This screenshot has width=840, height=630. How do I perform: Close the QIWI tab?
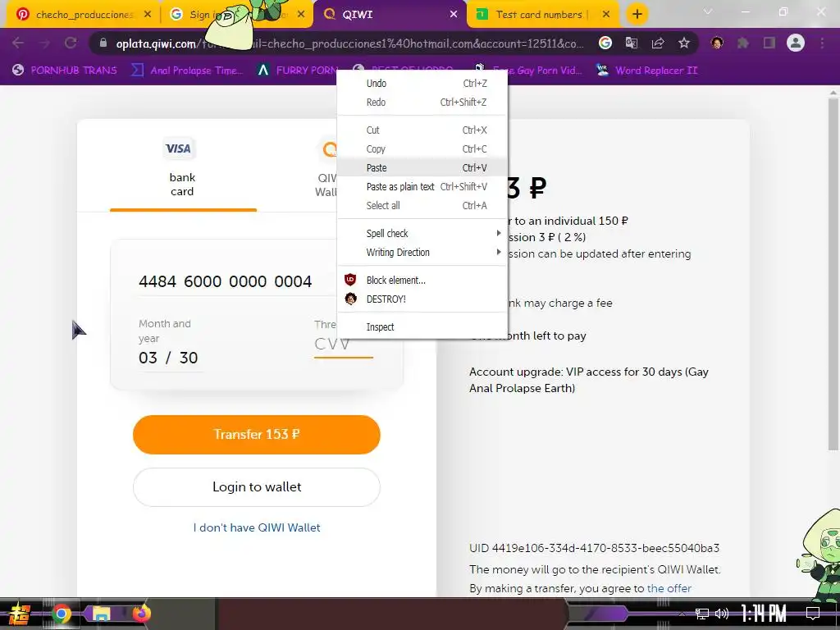(x=454, y=15)
